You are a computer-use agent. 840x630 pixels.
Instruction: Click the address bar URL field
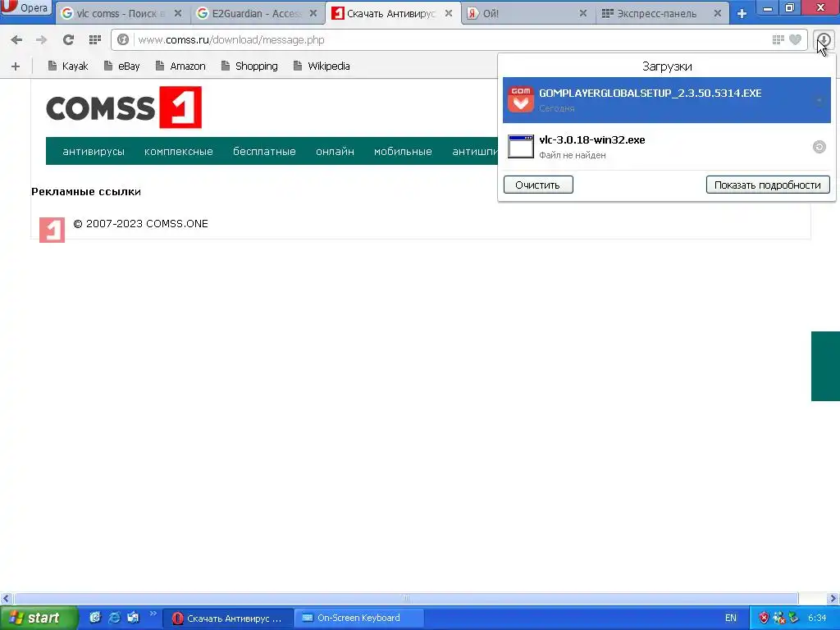450,39
